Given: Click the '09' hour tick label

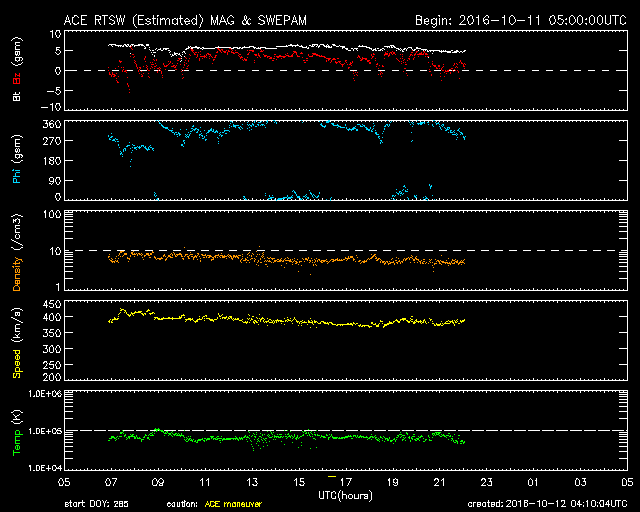Looking at the screenshot, I should 158,483.
